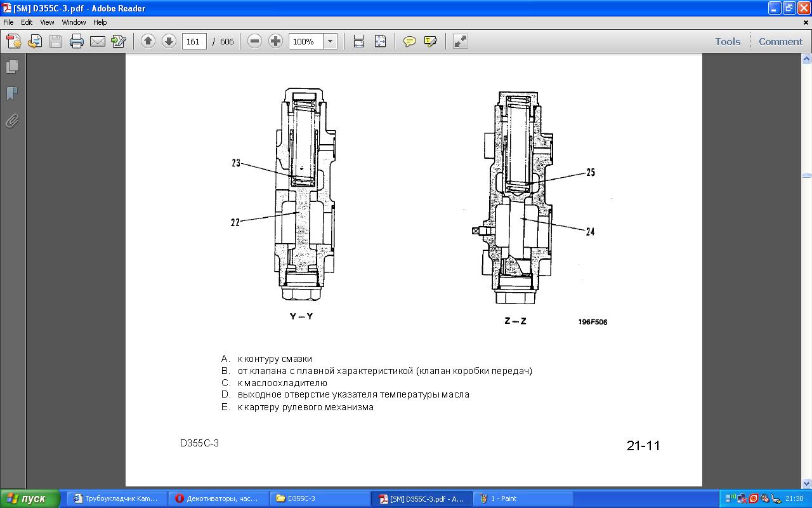Viewport: 812px width, 508px height.
Task: Select the highlight text tool
Action: pos(431,41)
